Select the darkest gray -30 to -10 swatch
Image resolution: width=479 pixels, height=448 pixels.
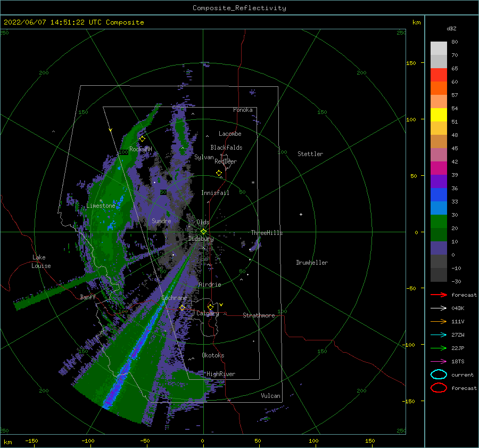tap(439, 275)
